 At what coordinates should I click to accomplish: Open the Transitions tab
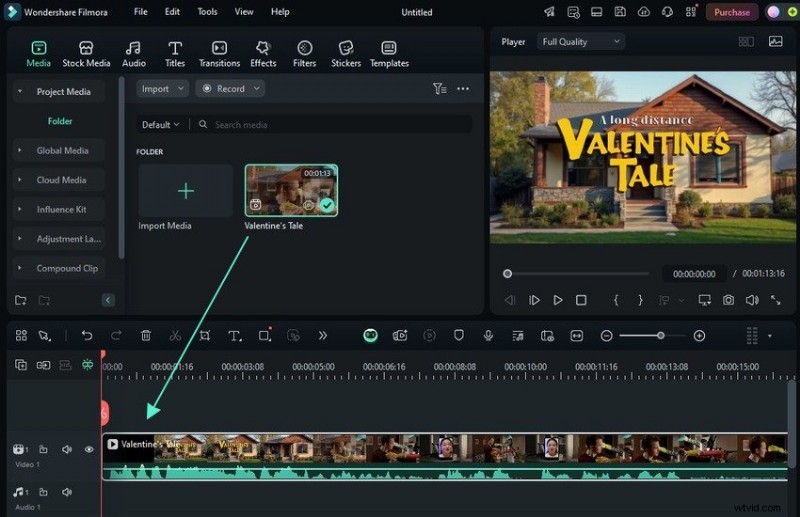tap(219, 54)
